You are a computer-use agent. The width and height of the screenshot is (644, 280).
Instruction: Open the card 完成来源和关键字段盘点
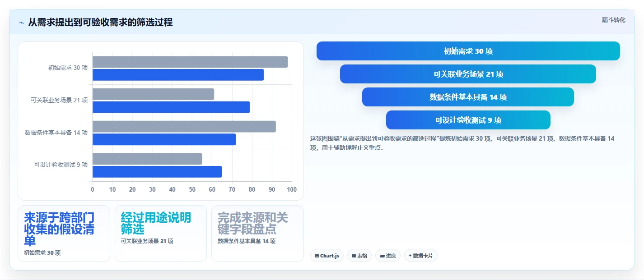pyautogui.click(x=257, y=234)
